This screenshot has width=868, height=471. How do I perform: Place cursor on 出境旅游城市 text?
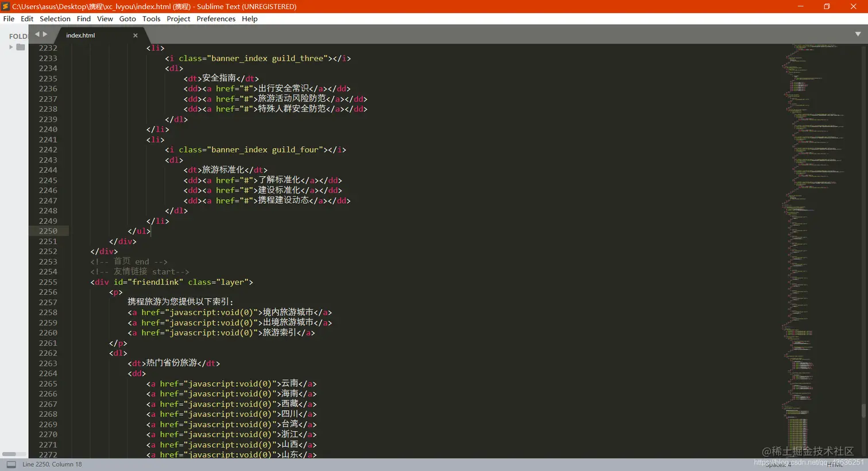pos(288,323)
